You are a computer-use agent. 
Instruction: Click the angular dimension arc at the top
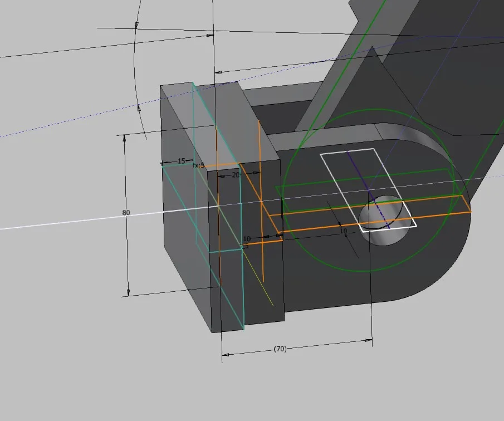(x=135, y=67)
